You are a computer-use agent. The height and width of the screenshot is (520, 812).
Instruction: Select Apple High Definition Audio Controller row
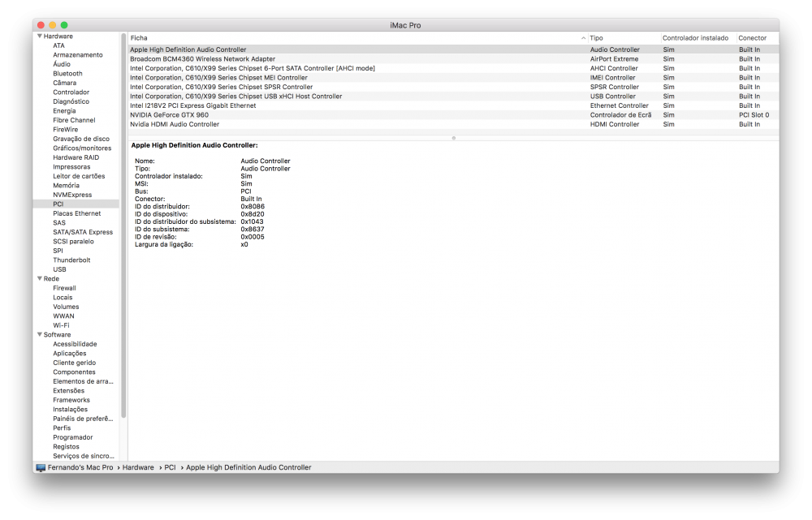[x=453, y=49]
